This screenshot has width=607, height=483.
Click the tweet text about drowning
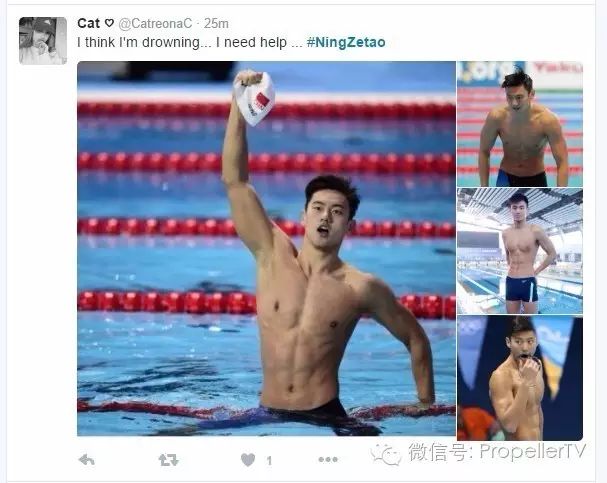click(189, 42)
